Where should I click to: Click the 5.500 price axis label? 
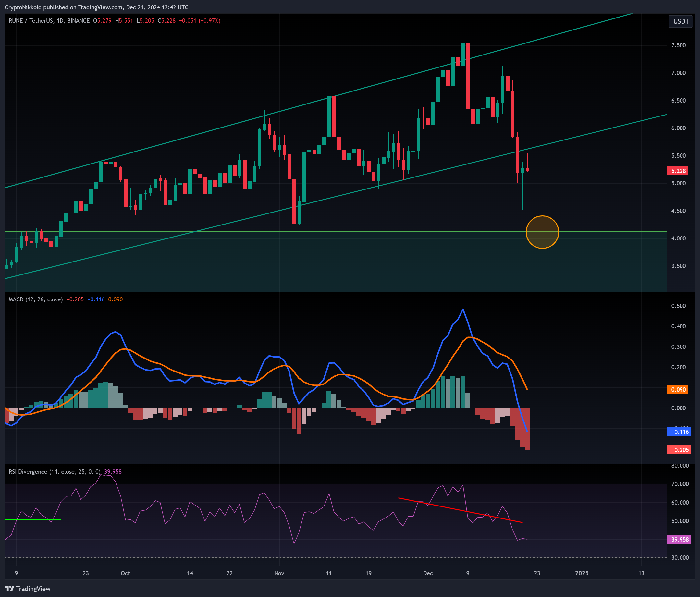coord(678,156)
